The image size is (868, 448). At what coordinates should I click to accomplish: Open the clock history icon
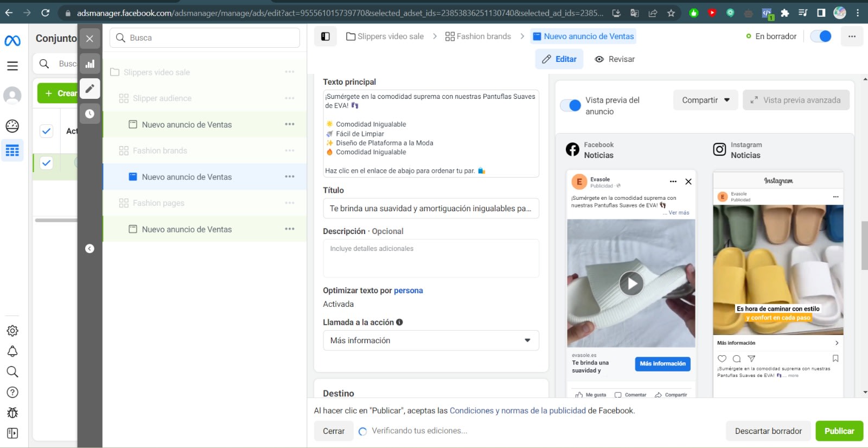pos(90,113)
